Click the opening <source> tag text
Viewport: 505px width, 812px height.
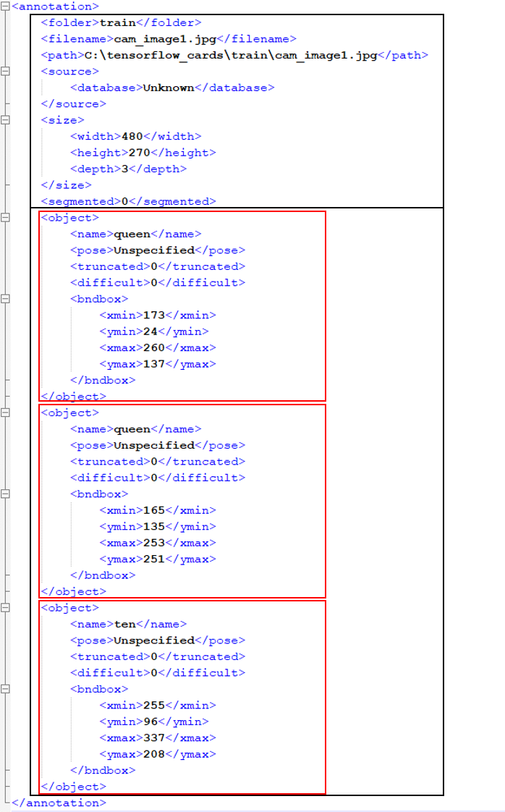(x=70, y=72)
